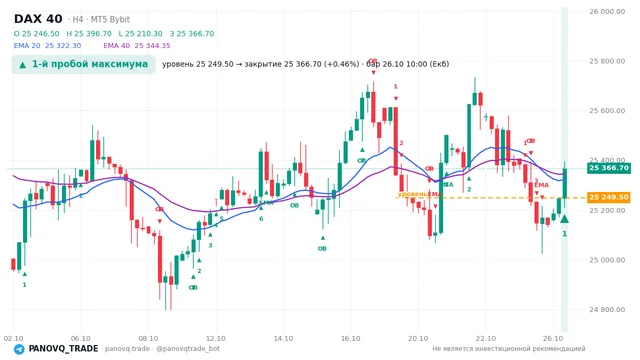Click the 20.10 date axis label

tap(418, 338)
